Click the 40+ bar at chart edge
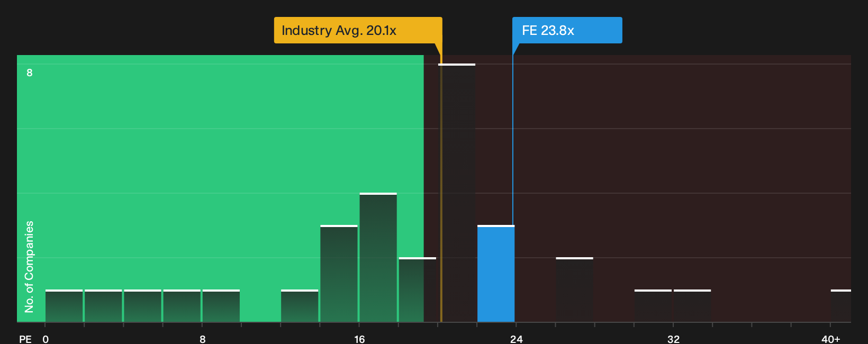 click(841, 306)
